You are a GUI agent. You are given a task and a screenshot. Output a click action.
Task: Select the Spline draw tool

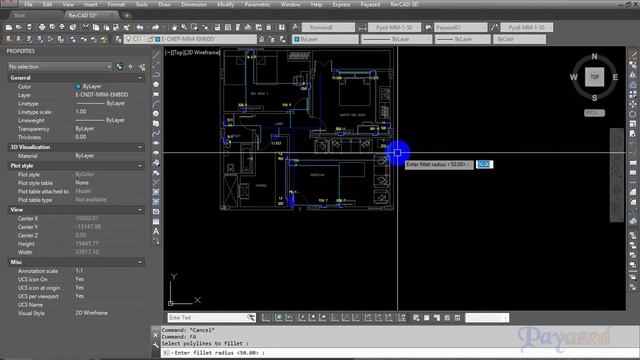point(156,133)
